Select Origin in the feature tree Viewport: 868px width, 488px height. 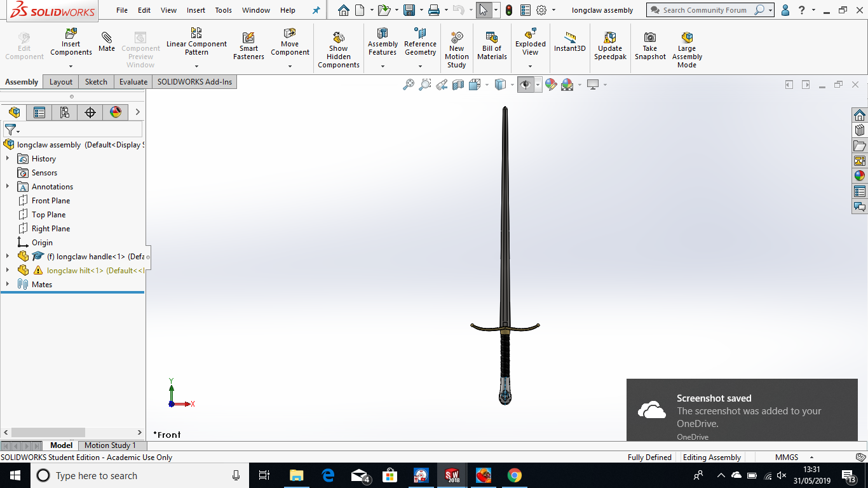(x=42, y=242)
